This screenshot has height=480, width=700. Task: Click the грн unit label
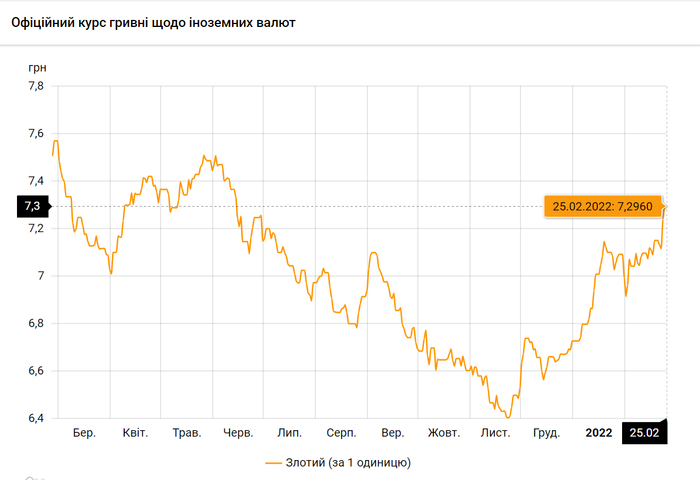tap(36, 68)
